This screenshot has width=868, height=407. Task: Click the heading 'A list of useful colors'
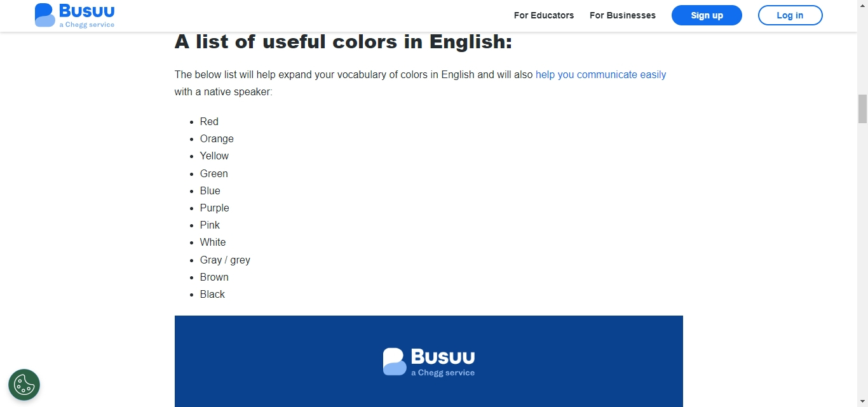click(x=343, y=42)
